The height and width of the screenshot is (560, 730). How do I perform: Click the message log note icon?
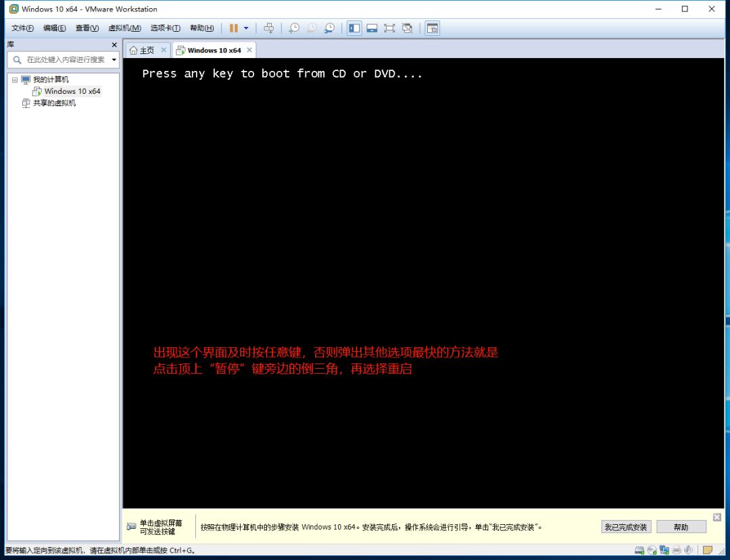point(708,551)
